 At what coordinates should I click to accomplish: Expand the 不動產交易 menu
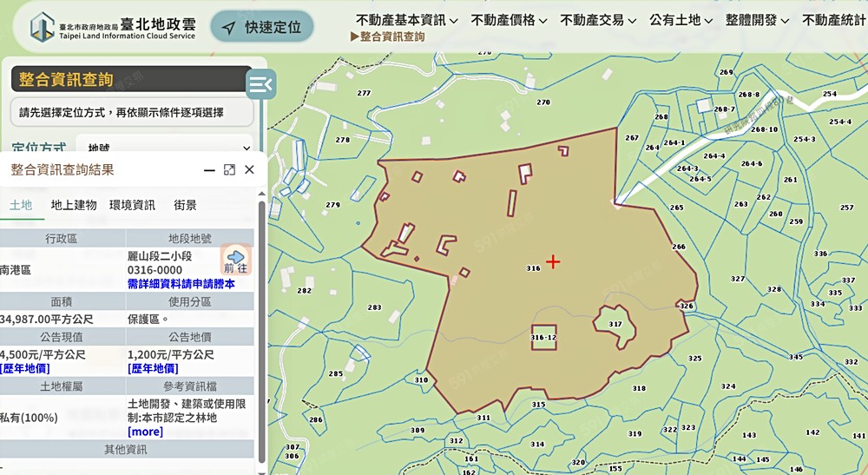(597, 20)
